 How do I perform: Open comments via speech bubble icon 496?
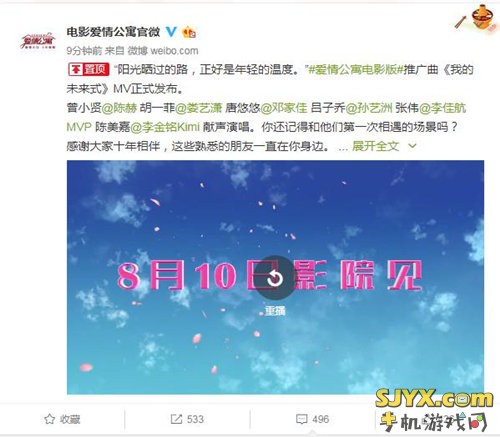coord(301,419)
